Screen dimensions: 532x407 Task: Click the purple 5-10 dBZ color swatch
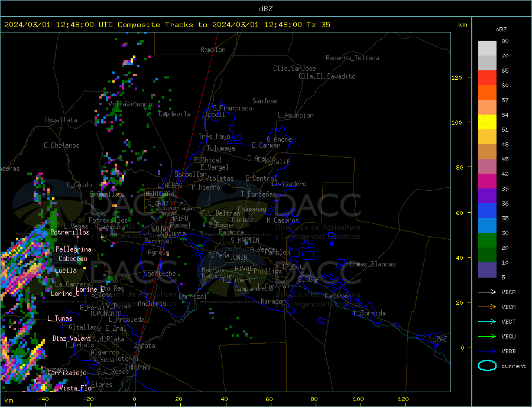tap(487, 269)
